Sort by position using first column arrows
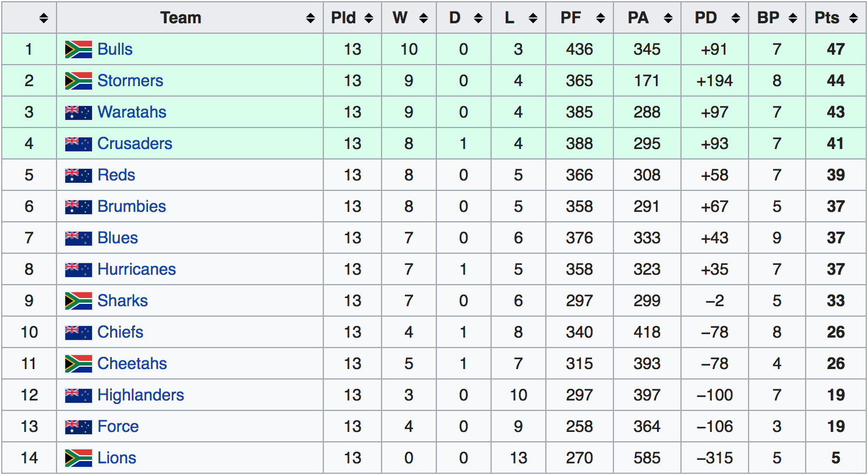868x475 pixels. tap(44, 18)
